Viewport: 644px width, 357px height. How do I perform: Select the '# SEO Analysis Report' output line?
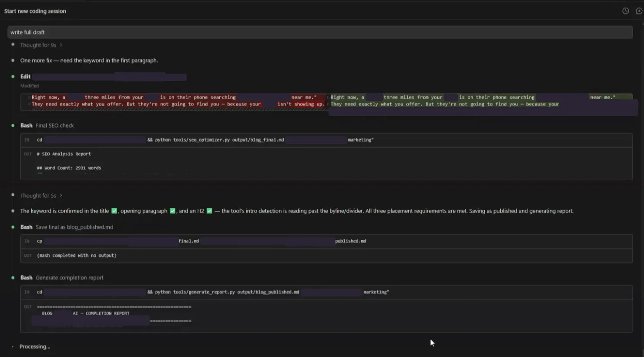[x=64, y=154]
